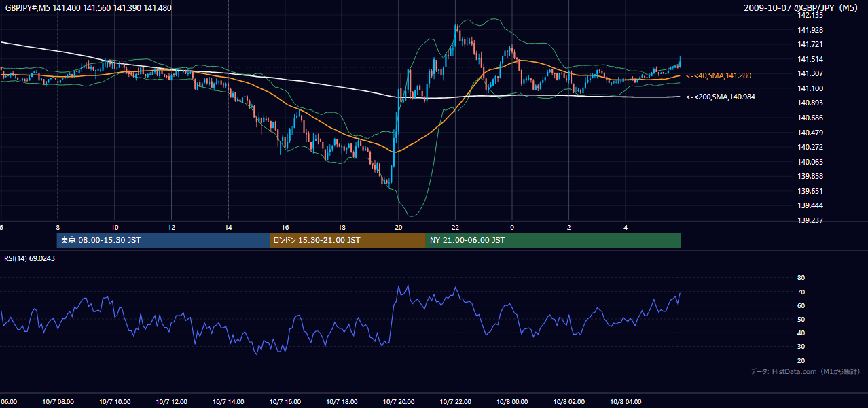The width and height of the screenshot is (868, 408).
Task: Select the NY 21:00-06:00 JST session bar
Action: 554,240
